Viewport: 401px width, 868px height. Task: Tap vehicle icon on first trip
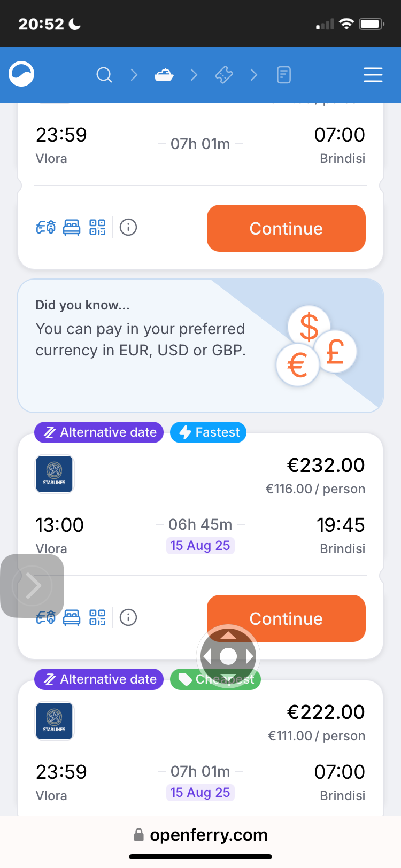(46, 228)
